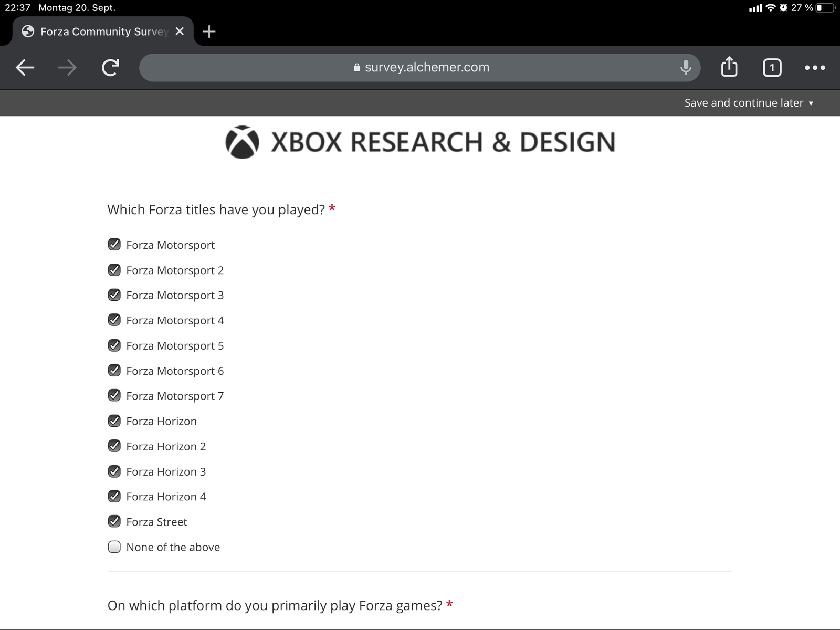This screenshot has width=840, height=630.
Task: Go forward with the forward arrow
Action: tap(67, 67)
